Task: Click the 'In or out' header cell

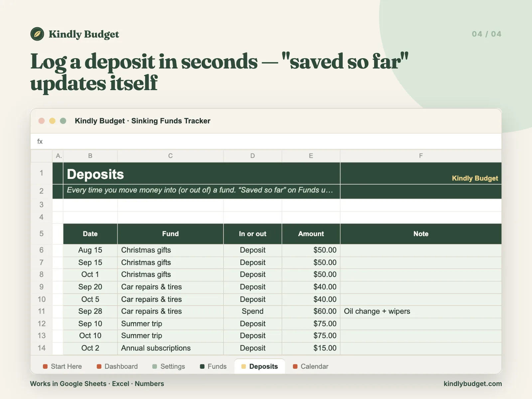Action: 253,234
